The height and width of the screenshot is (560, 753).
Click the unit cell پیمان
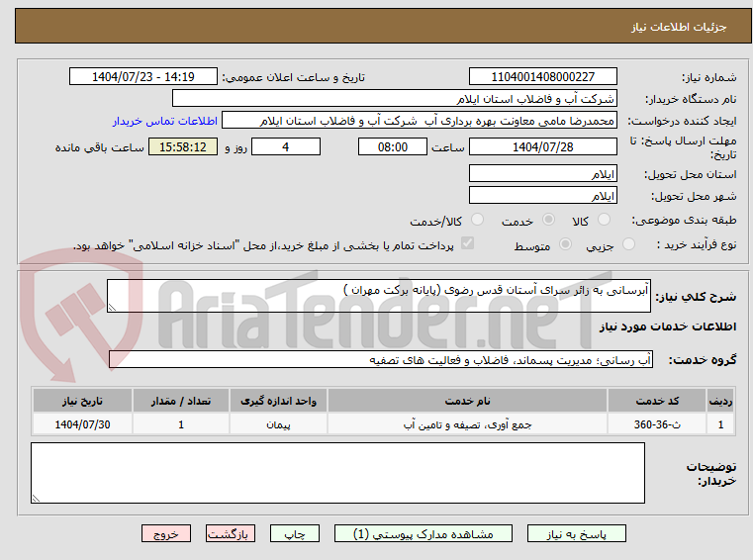pyautogui.click(x=278, y=424)
